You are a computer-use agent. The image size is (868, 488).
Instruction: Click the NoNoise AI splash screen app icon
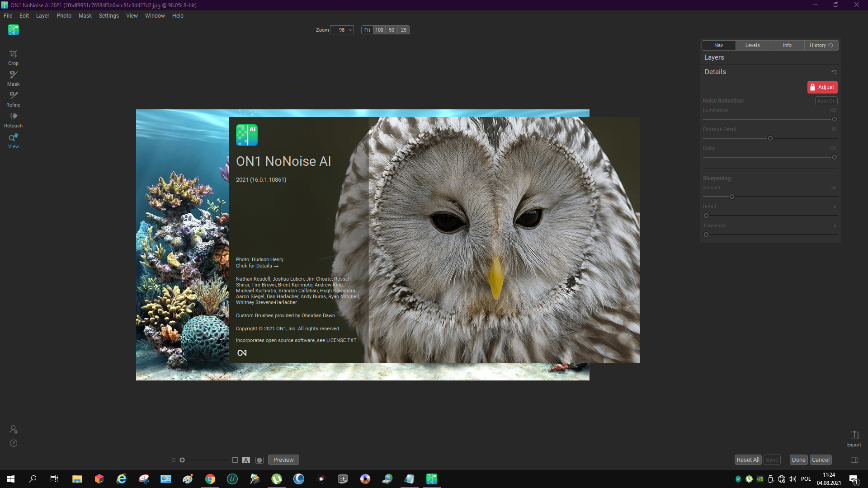coord(247,135)
